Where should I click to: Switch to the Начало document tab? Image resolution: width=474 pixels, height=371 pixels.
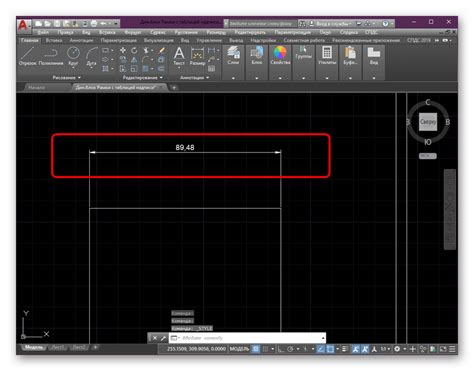click(37, 88)
